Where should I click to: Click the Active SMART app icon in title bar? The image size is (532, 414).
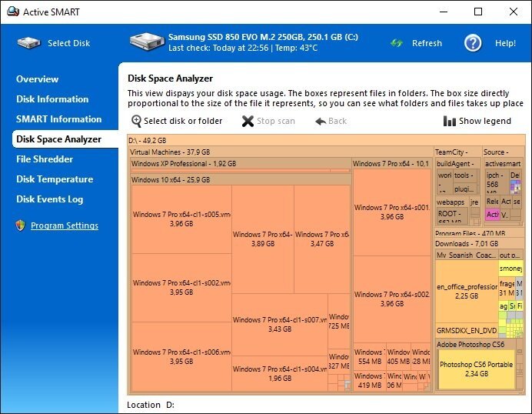point(12,12)
